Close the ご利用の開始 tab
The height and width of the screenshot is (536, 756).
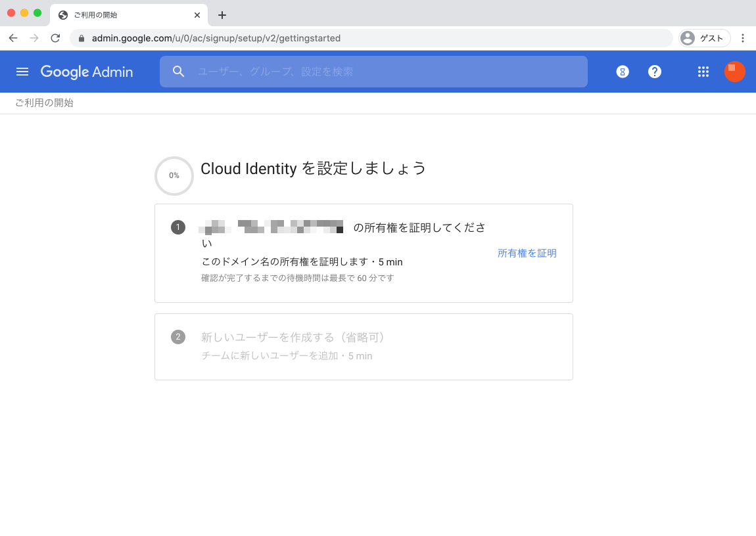197,15
